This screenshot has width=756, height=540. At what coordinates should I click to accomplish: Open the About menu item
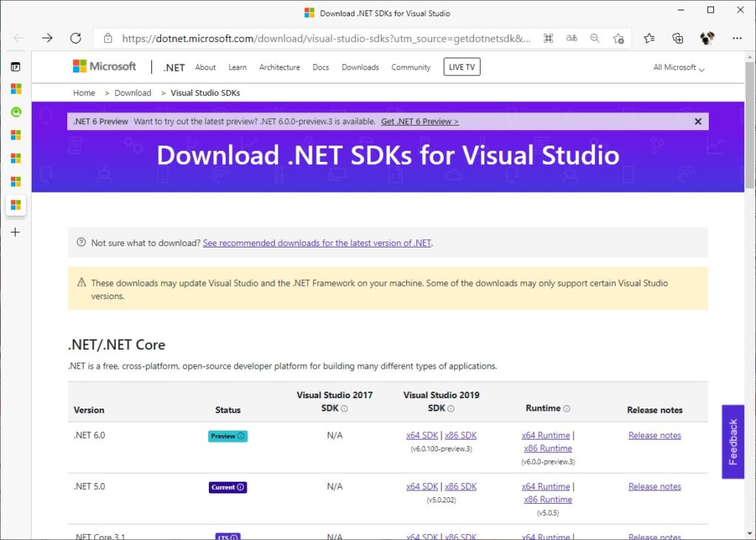pyautogui.click(x=205, y=67)
